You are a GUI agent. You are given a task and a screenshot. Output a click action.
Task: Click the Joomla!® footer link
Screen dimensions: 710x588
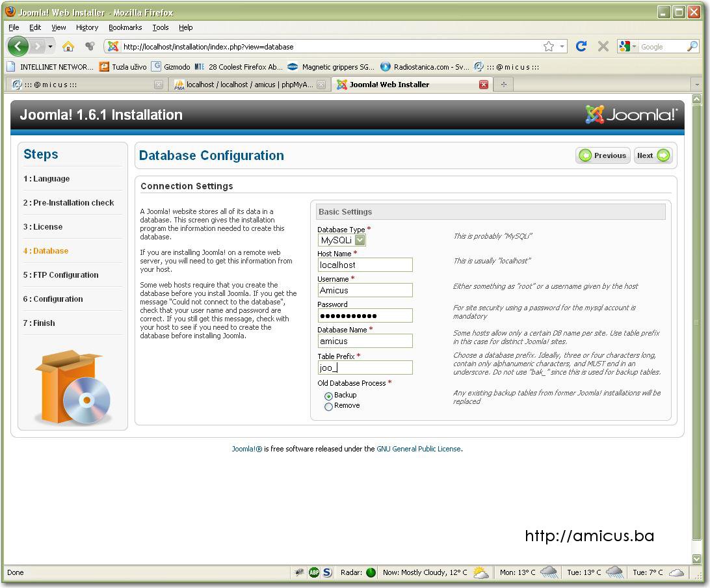247,448
